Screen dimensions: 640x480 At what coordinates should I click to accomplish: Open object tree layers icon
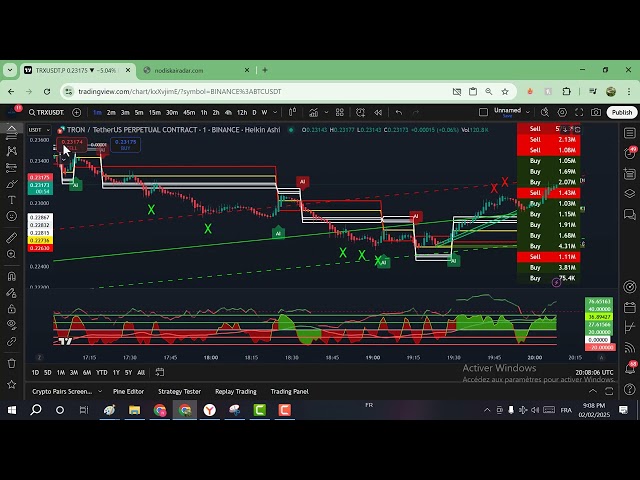pyautogui.click(x=629, y=193)
